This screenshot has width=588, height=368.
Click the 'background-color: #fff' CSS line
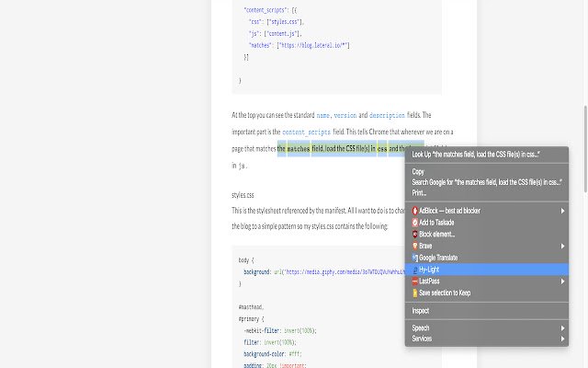coord(273,354)
